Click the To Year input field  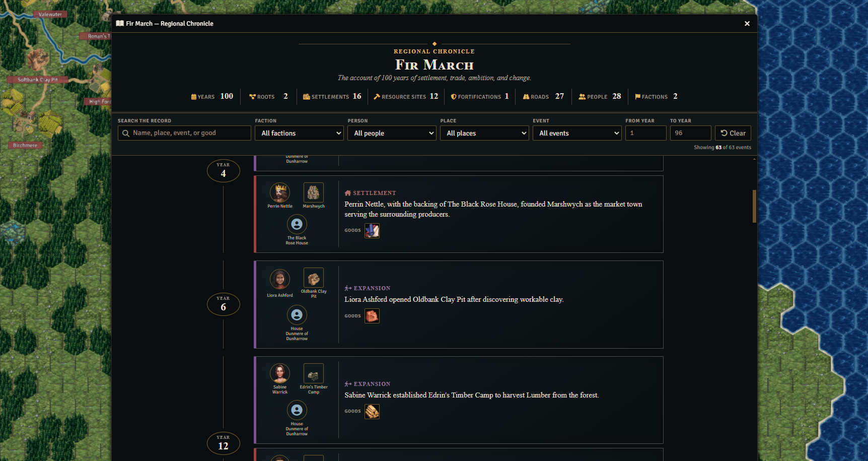pos(690,133)
